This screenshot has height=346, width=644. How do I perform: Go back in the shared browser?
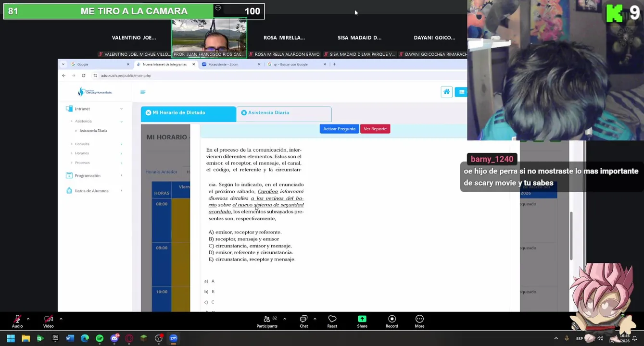(x=63, y=75)
